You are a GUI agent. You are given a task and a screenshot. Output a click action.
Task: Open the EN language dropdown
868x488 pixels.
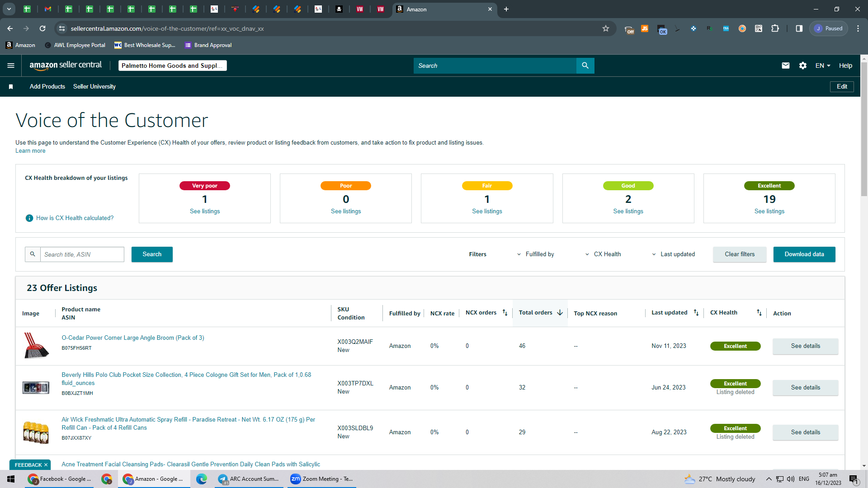coord(823,66)
